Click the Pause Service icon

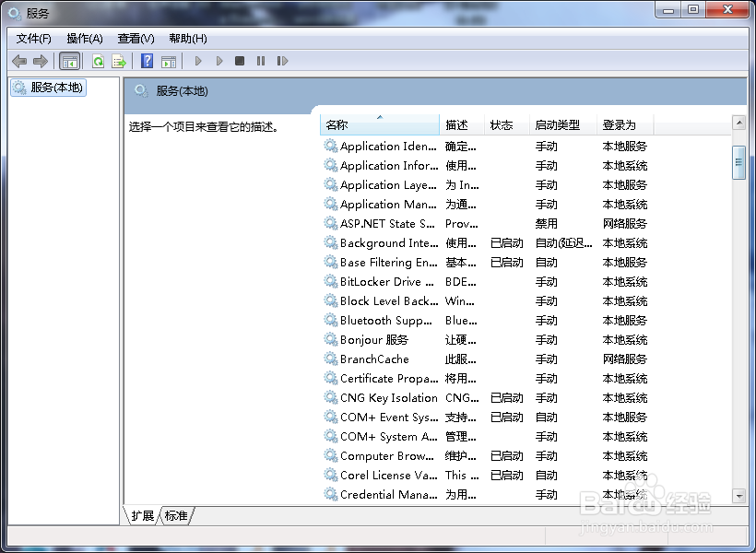[x=261, y=61]
